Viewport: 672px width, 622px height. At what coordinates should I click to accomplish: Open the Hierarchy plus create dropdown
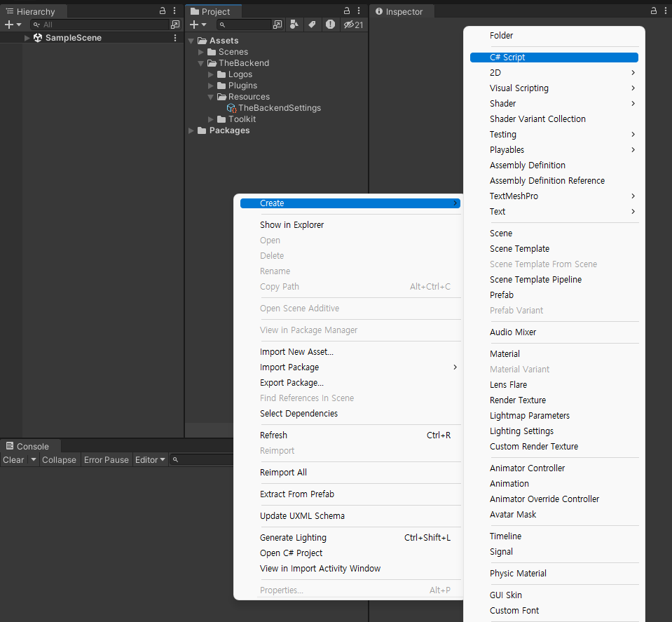point(13,25)
